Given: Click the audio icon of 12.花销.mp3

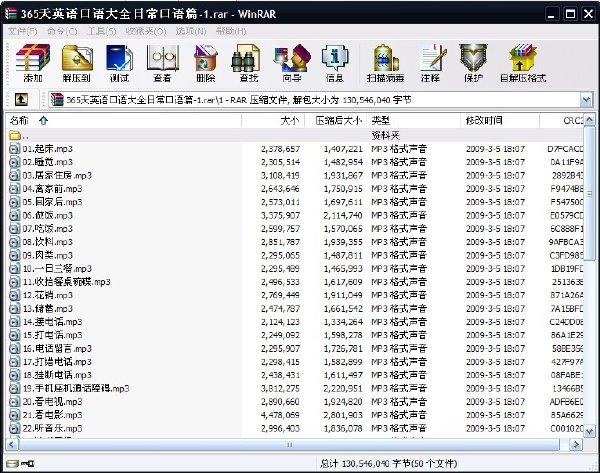Looking at the screenshot, I should 14,295.
